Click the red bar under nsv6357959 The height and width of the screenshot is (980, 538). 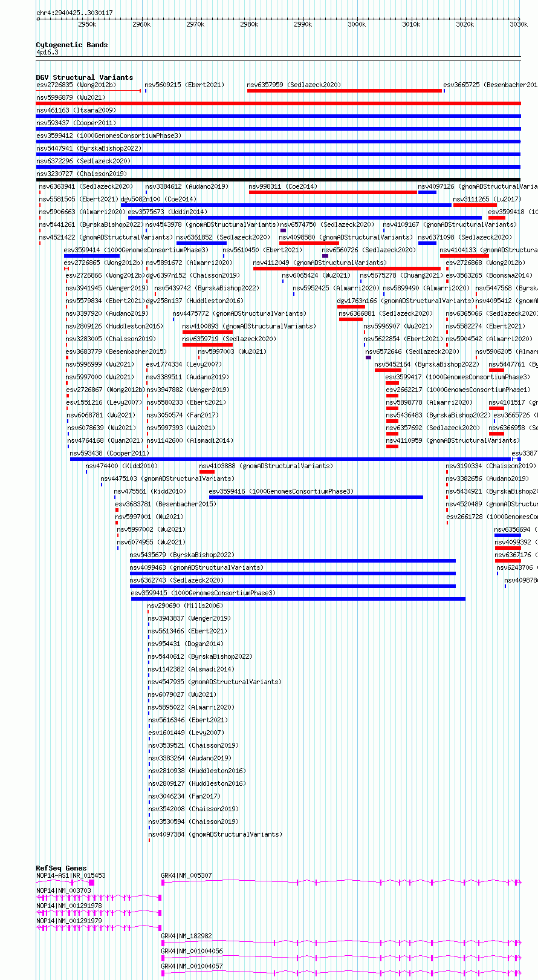coord(345,91)
